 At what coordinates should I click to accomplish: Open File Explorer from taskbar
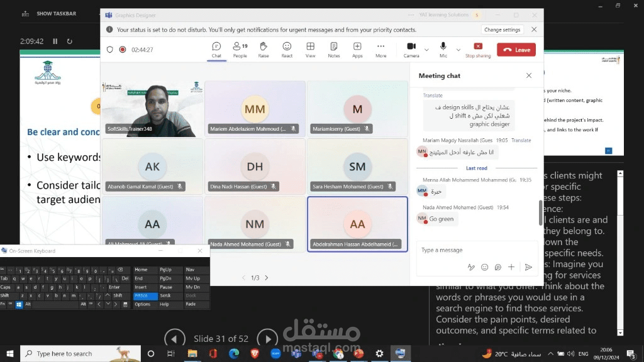(x=192, y=353)
